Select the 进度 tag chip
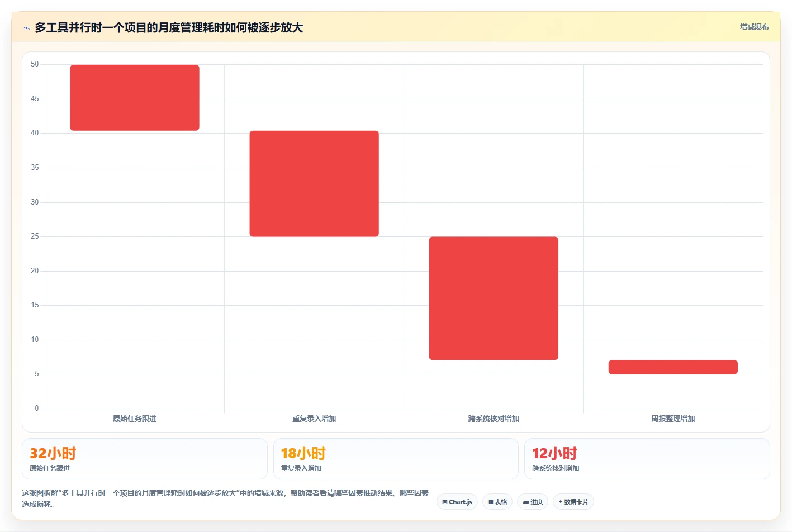Image resolution: width=792 pixels, height=532 pixels. 533,502
